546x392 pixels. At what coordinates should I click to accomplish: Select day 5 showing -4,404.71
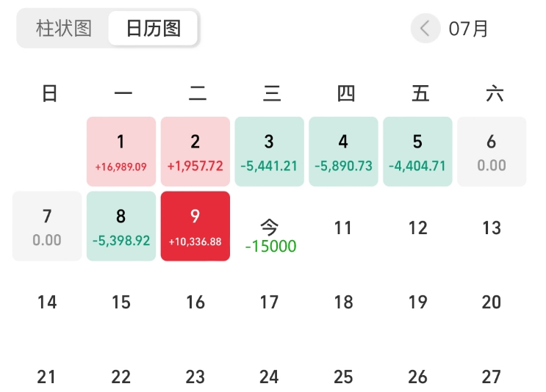418,152
